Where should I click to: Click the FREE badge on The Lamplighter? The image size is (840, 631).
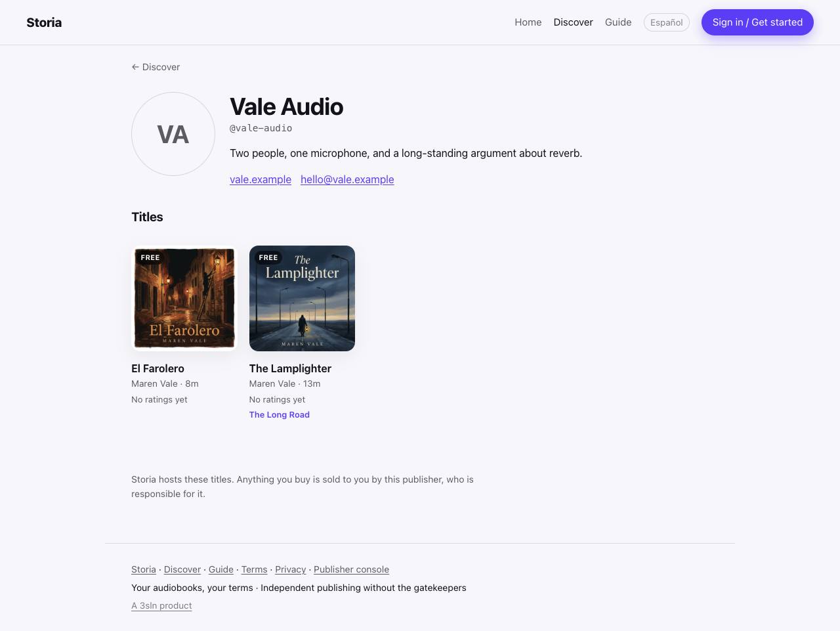pyautogui.click(x=268, y=257)
